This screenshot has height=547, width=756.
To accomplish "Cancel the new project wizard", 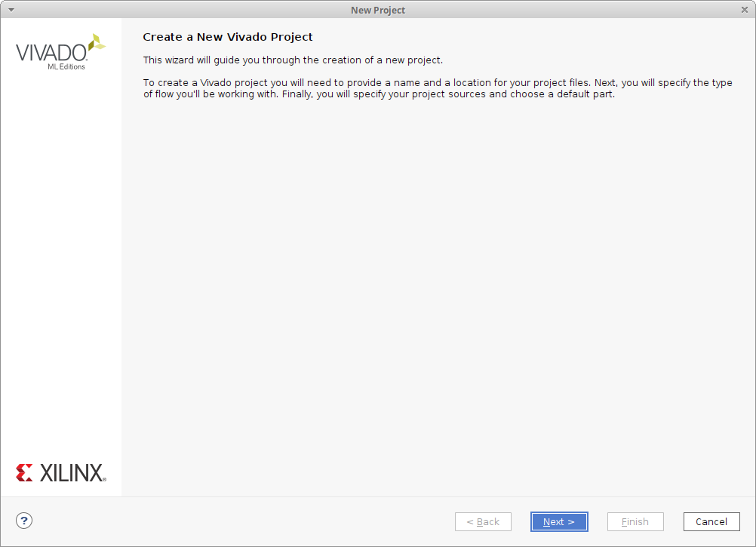I will (x=711, y=521).
